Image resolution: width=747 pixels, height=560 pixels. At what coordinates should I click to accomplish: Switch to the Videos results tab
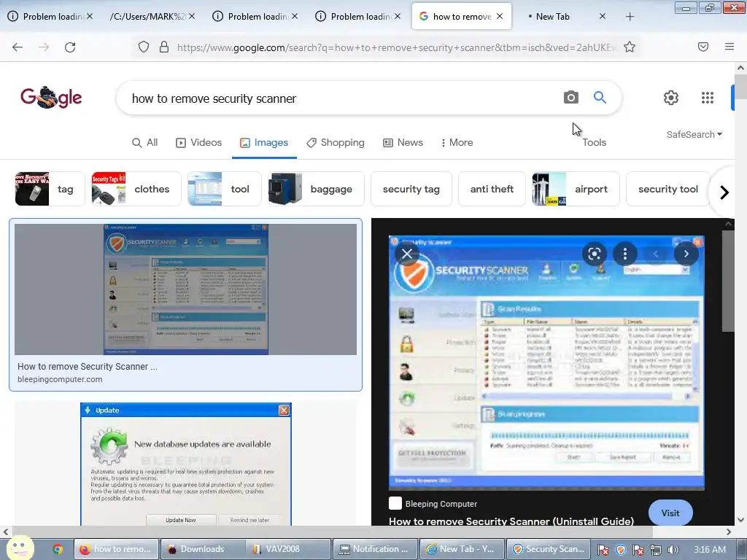point(198,142)
